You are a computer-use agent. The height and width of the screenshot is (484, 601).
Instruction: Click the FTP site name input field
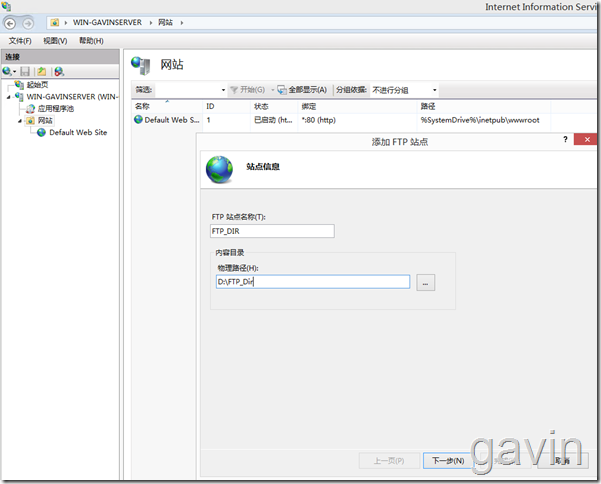(x=272, y=231)
